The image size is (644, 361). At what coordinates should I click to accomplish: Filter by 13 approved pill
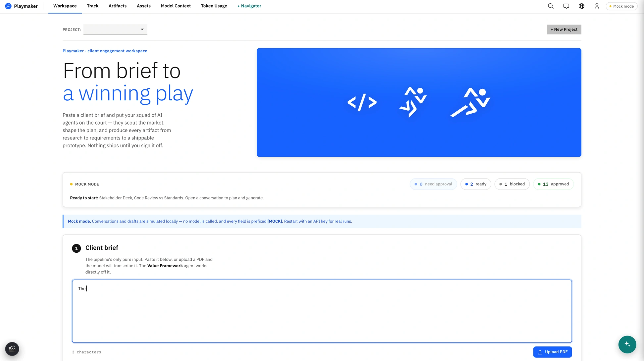553,184
